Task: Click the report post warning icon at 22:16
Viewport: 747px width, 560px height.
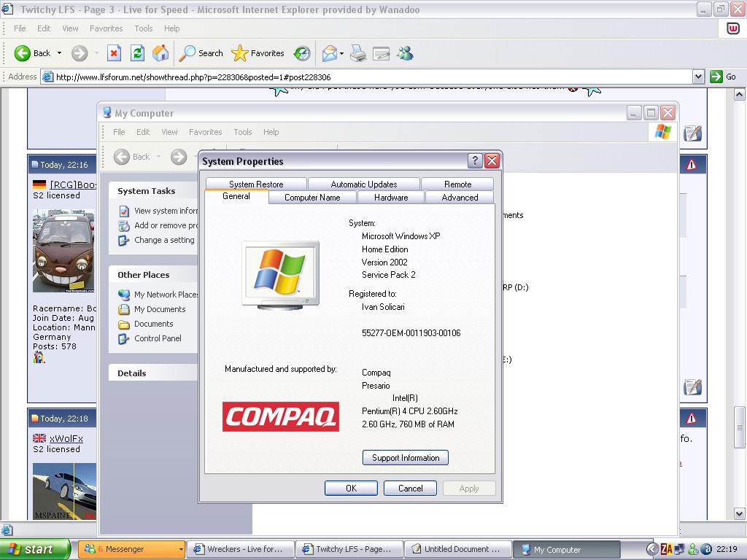Action: coord(692,165)
